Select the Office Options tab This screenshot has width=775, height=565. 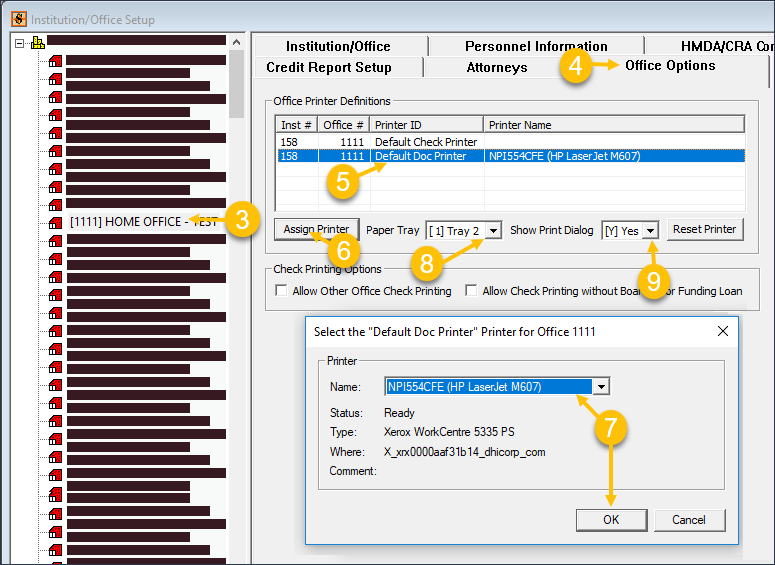pos(670,65)
